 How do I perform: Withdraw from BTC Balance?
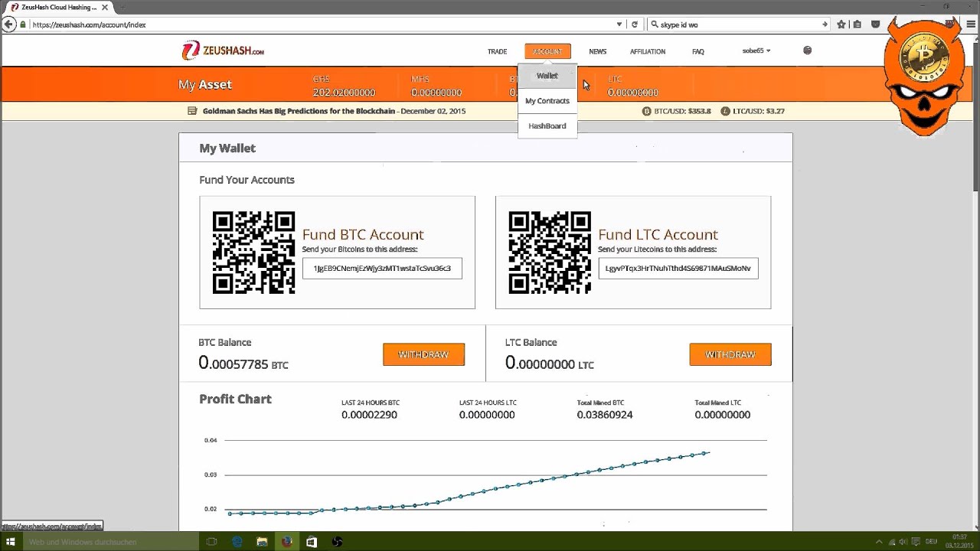(x=423, y=354)
